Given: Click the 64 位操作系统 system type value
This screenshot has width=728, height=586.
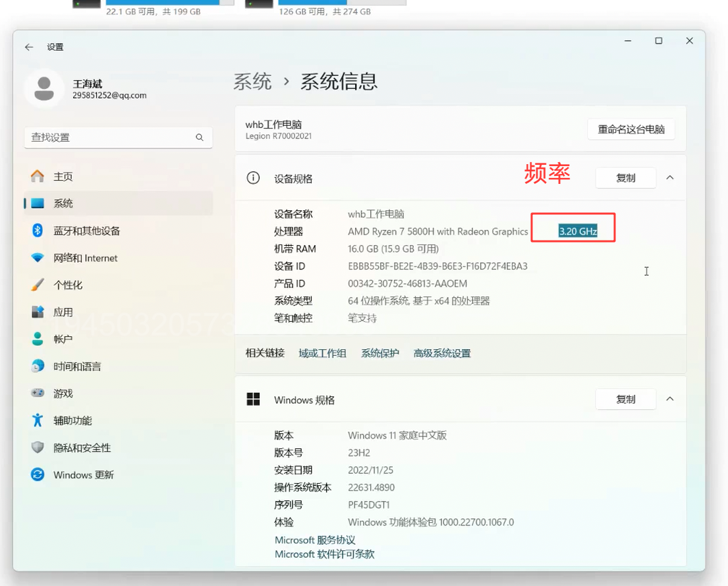Looking at the screenshot, I should pos(419,301).
